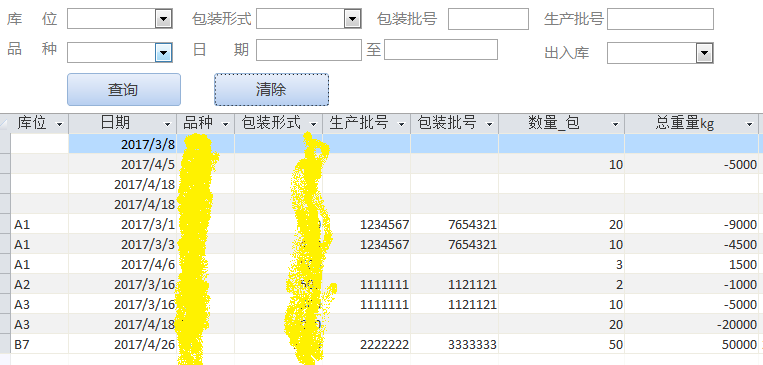This screenshot has height=365, width=763.
Task: Click the B7 库位 cell
Action: pos(39,344)
